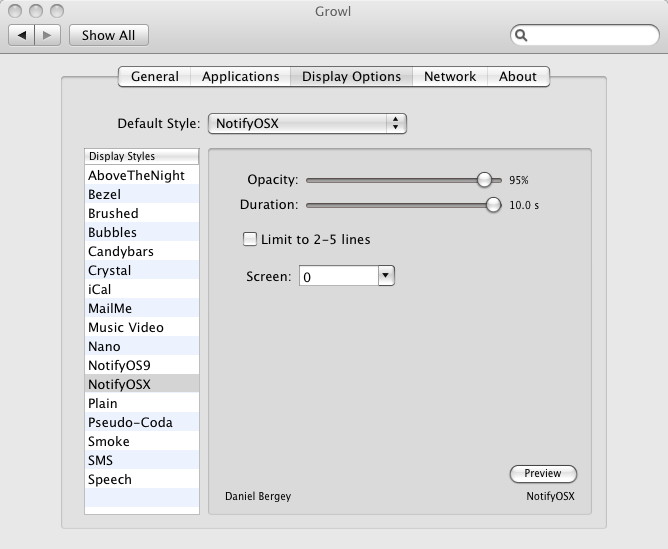The height and width of the screenshot is (549, 668).
Task: Pick the Music Video display style
Action: pyautogui.click(x=142, y=327)
